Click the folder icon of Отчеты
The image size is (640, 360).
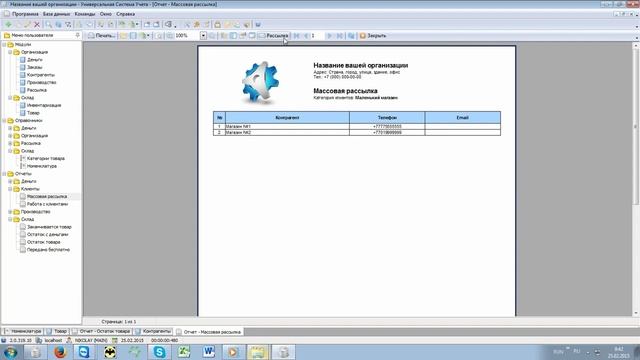[x=11, y=173]
